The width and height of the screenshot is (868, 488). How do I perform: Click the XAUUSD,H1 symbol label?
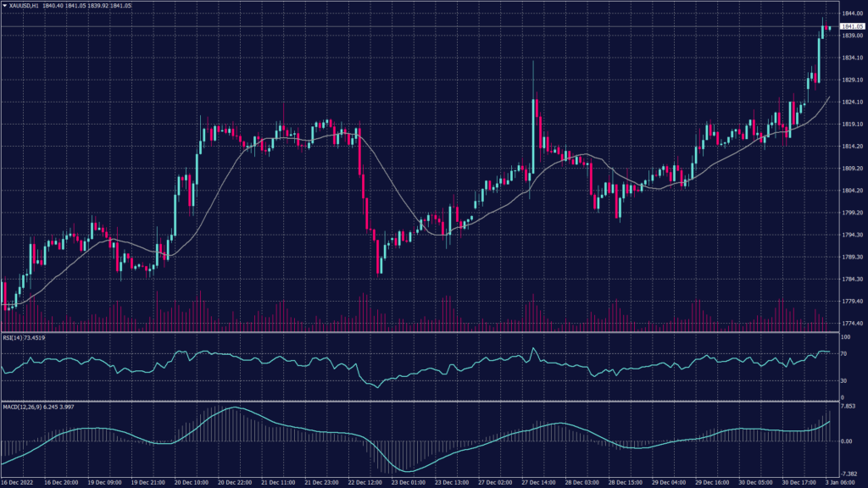pos(25,5)
